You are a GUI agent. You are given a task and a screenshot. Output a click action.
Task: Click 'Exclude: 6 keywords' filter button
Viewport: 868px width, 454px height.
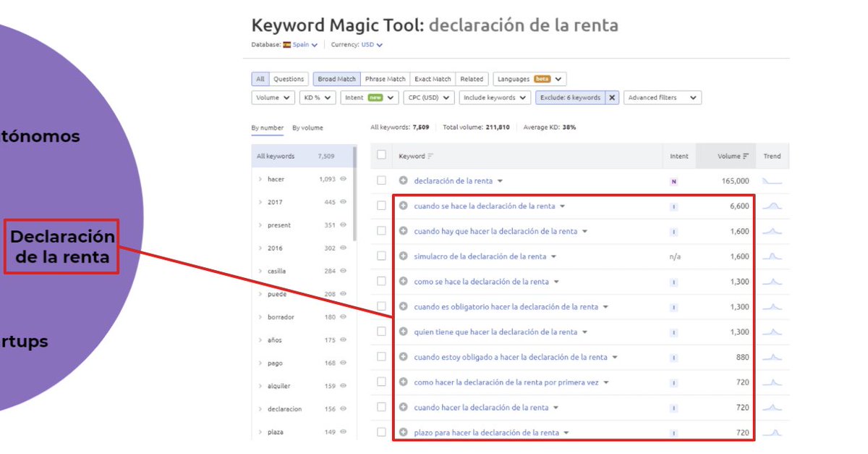(x=570, y=98)
